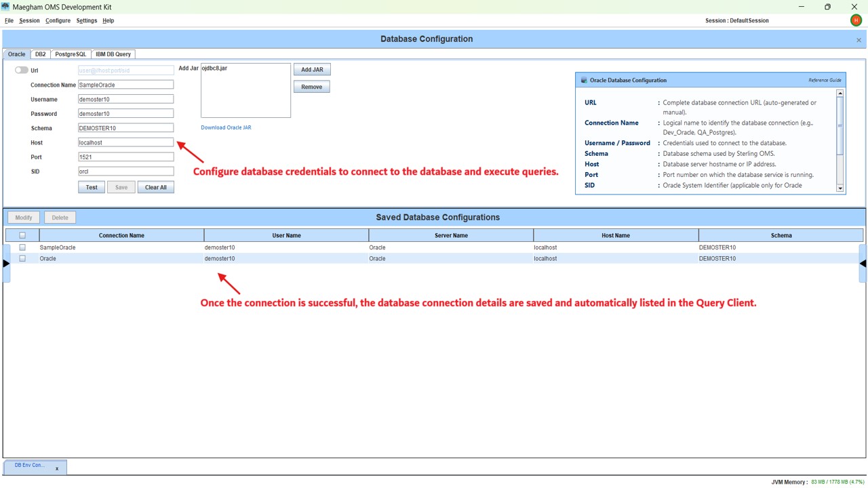Click the Maegham OMS title bar tree icon

tap(7, 7)
